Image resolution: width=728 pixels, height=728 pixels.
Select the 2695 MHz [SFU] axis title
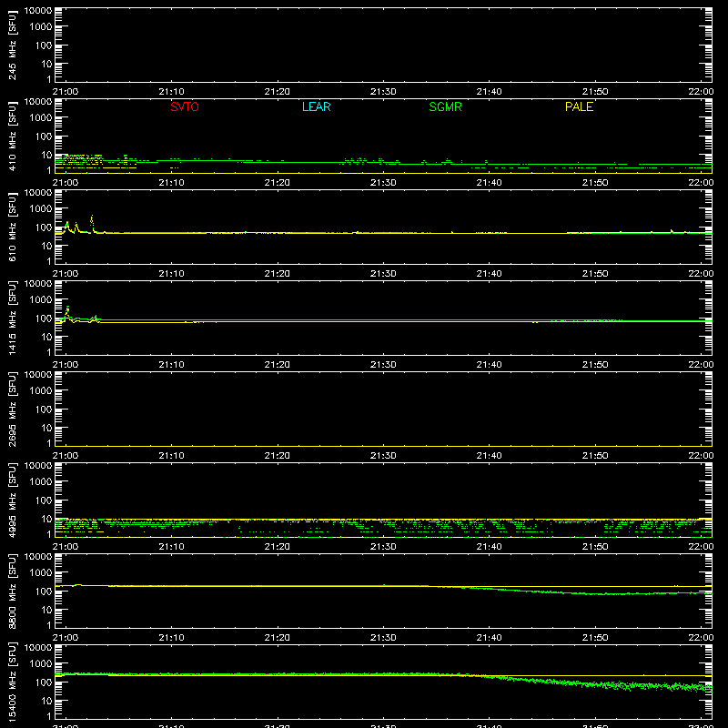[12, 409]
